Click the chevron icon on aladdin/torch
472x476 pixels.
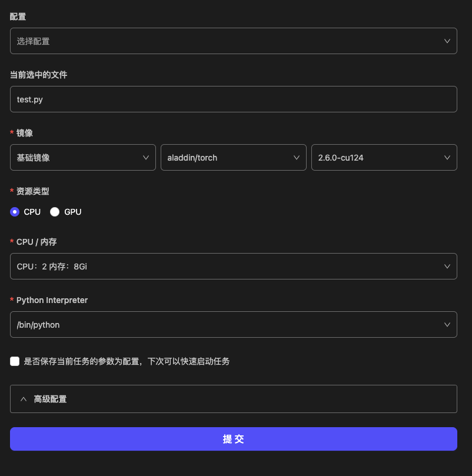[x=297, y=157]
